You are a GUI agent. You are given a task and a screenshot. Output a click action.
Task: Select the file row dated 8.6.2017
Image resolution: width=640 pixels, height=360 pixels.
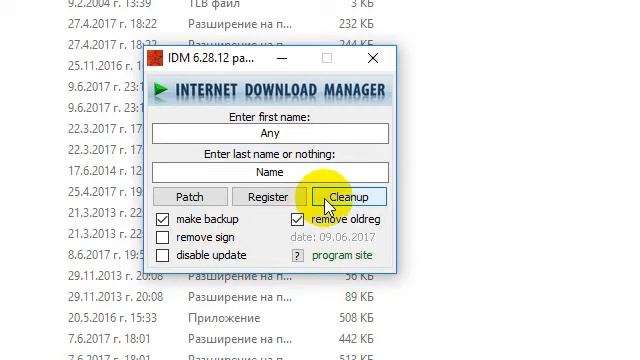coord(105,255)
